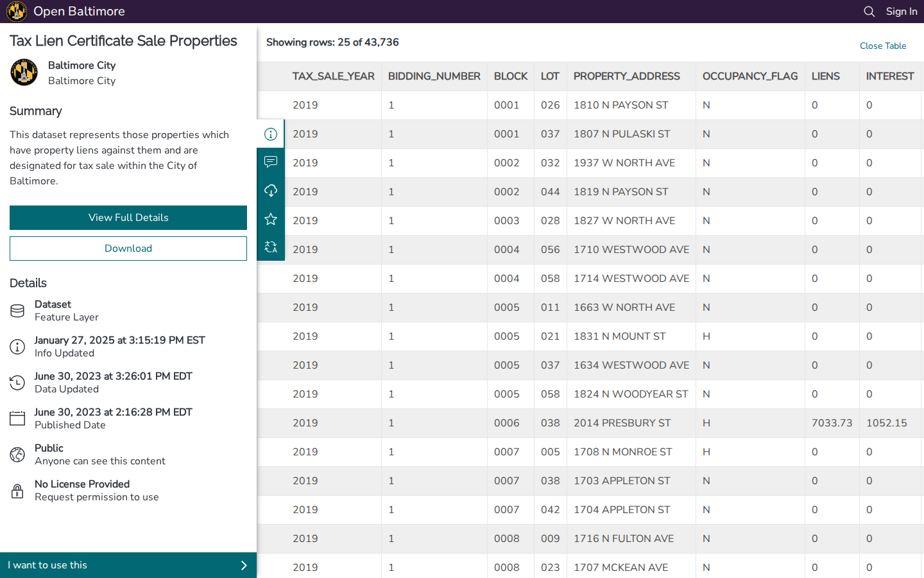This screenshot has width=924, height=578.
Task: Sort by TAX_SALE_YEAR column header
Action: point(334,76)
